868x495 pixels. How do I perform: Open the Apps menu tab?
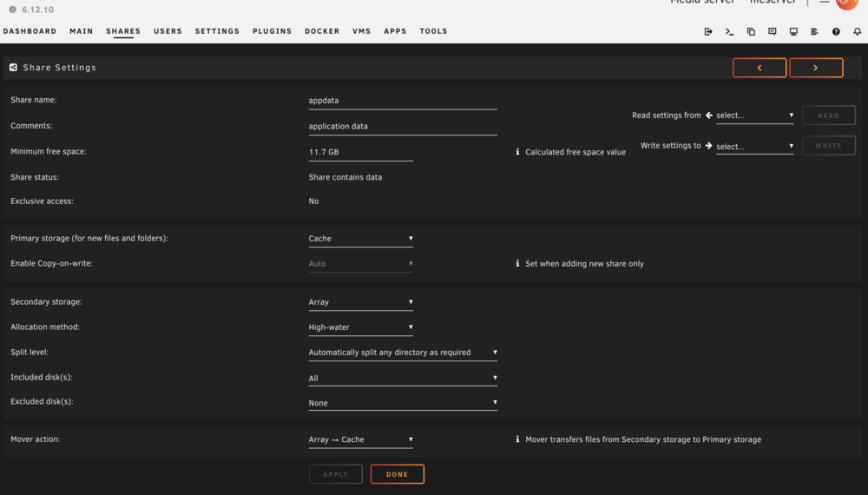click(x=395, y=31)
